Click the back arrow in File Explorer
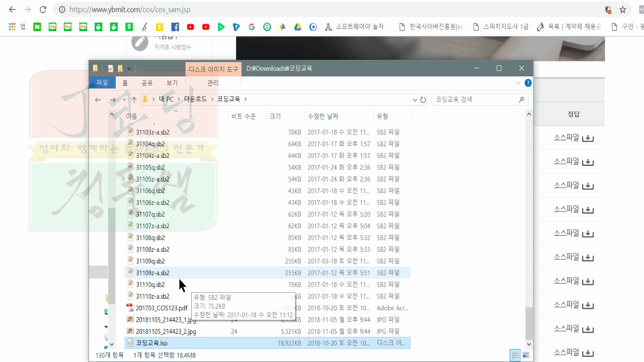Screen dimensions: 644x362 point(98,100)
